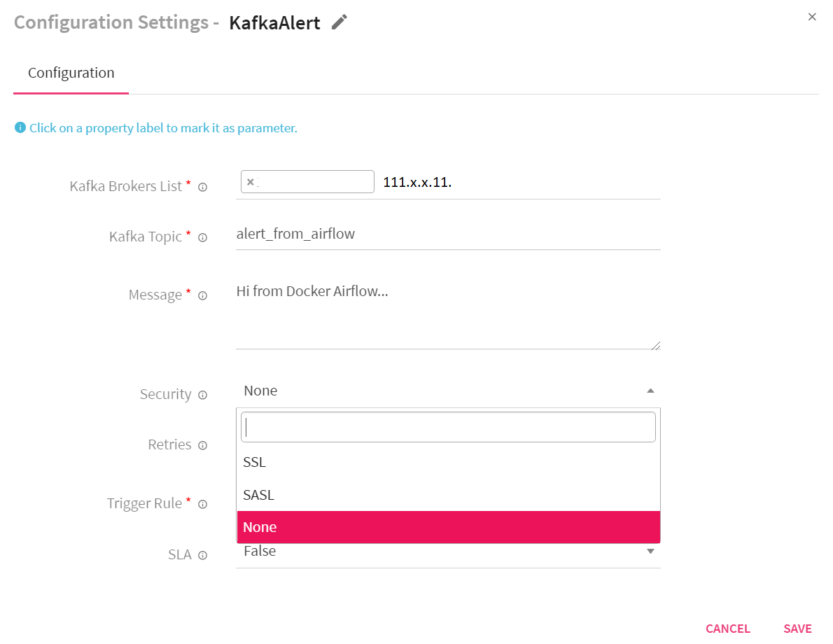
Task: Switch to the Configuration tab
Action: coord(71,73)
